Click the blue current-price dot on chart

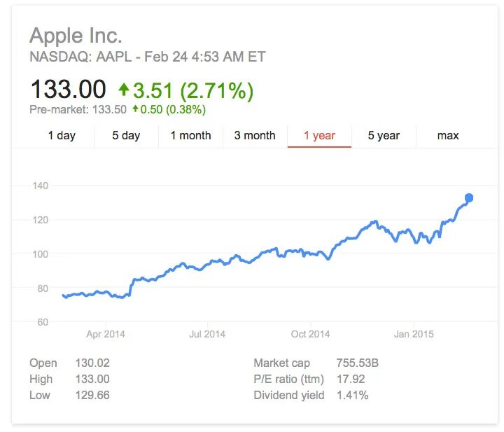(x=469, y=198)
